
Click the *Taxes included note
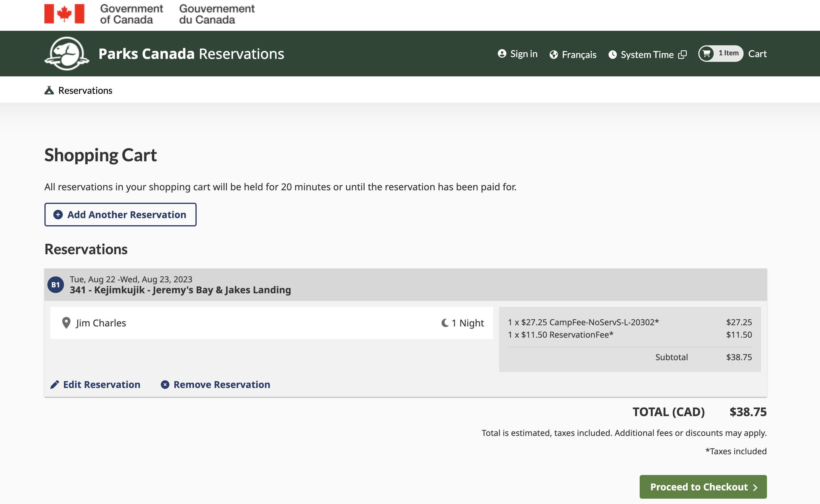(736, 451)
